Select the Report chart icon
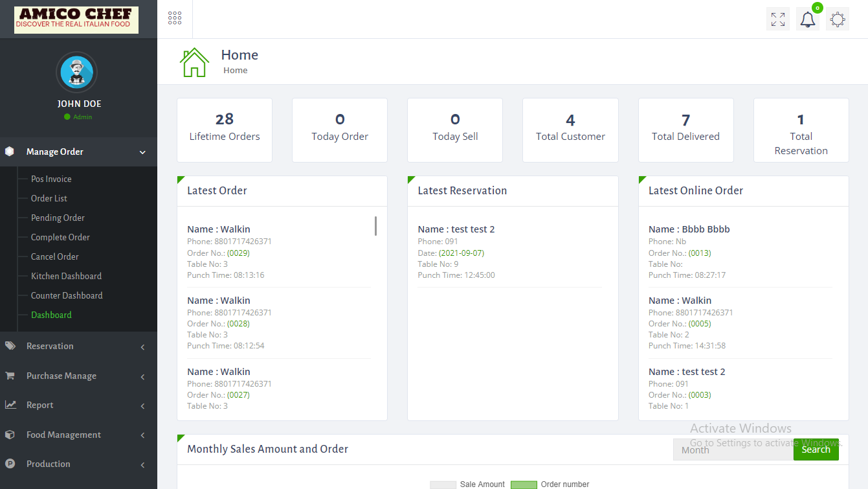This screenshot has width=868, height=489. (10, 405)
